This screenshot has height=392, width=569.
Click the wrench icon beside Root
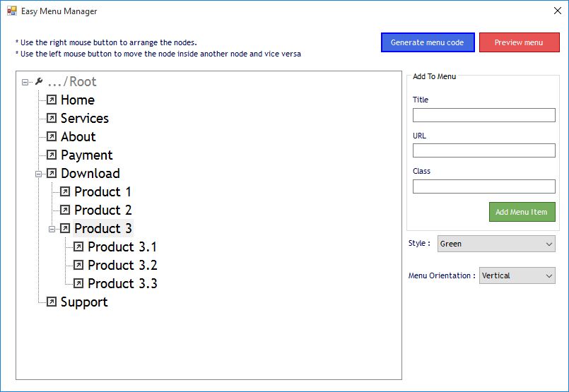pyautogui.click(x=39, y=82)
